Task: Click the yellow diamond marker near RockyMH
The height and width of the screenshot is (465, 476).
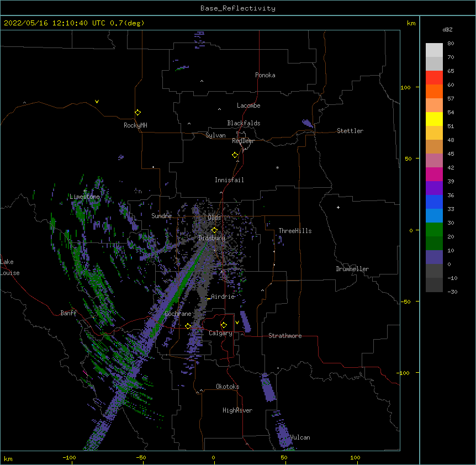Action: (x=138, y=113)
